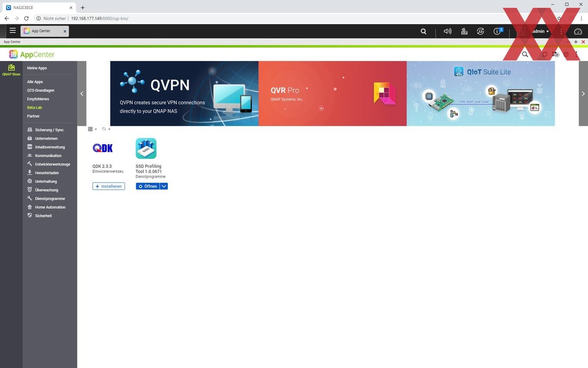Viewport: 588px width, 368px height.
Task: Click the AppCenter search magnifier
Action: pyautogui.click(x=525, y=55)
